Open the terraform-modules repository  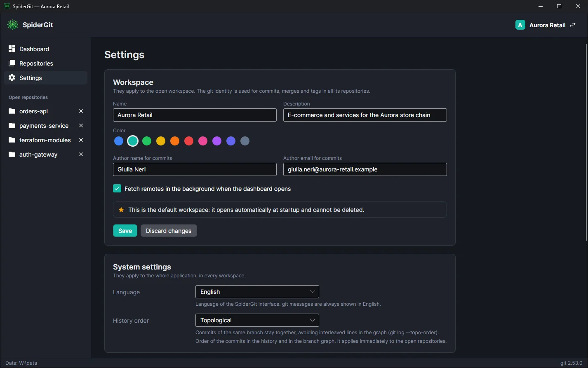point(45,140)
